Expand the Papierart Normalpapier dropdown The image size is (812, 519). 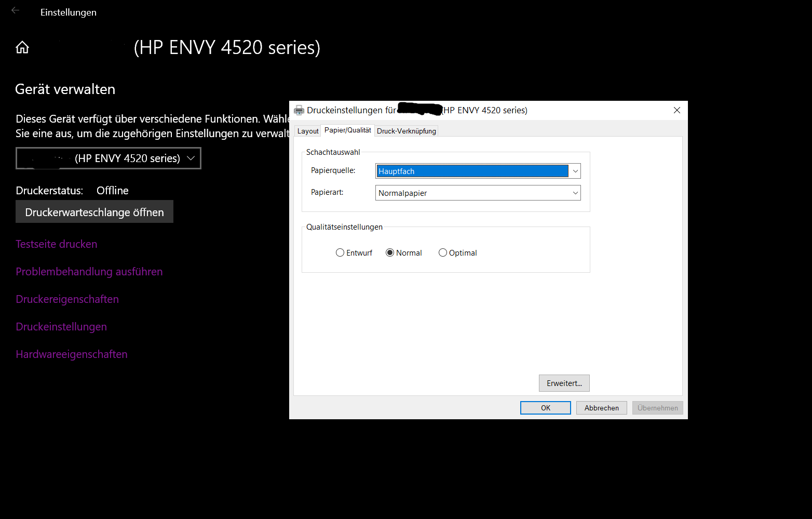pyautogui.click(x=478, y=193)
